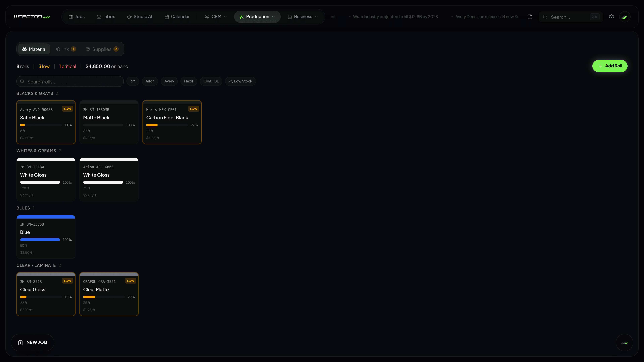Switch to the Ink tab

point(66,49)
